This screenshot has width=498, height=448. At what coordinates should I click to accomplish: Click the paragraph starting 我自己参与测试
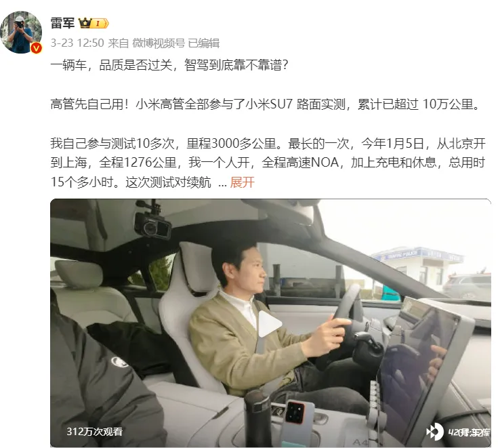coord(268,163)
